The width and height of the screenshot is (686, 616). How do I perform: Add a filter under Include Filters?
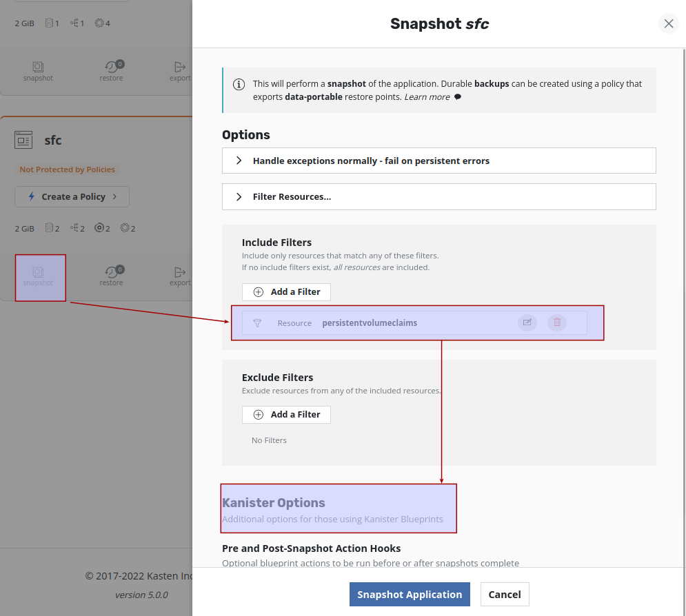coord(286,292)
